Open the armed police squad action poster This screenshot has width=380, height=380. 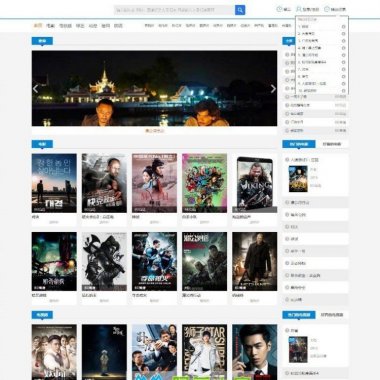point(154,262)
